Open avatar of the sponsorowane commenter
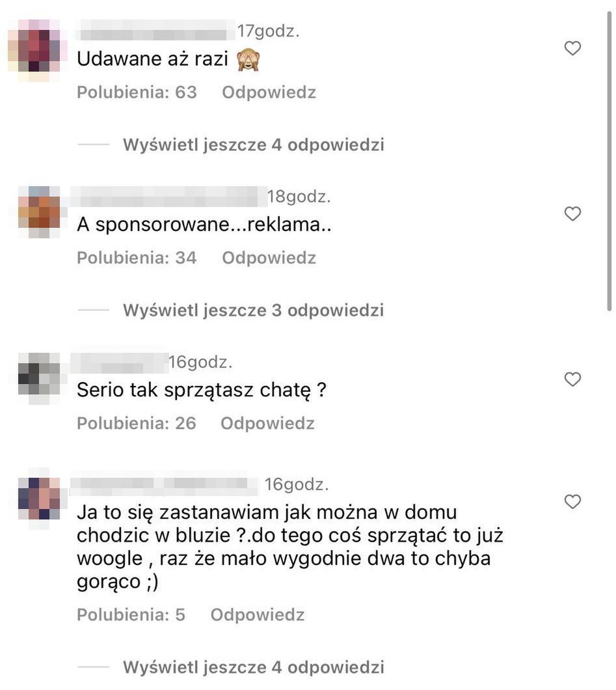616x690 pixels. click(40, 212)
